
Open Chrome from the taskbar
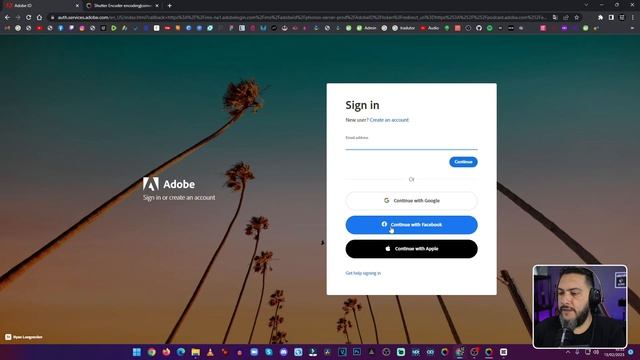[x=151, y=352]
